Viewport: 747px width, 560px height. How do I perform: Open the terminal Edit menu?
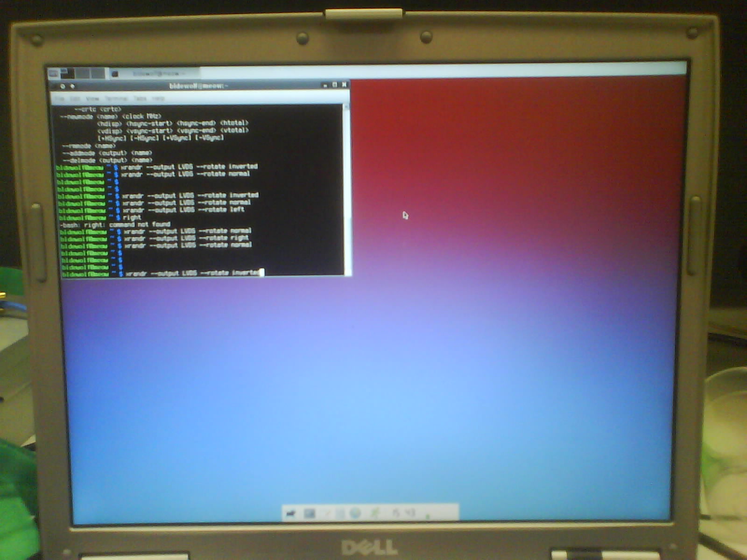coord(75,98)
